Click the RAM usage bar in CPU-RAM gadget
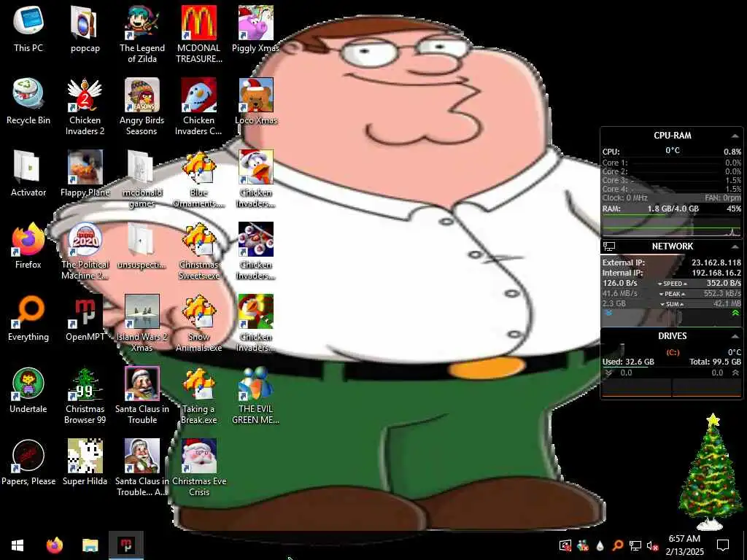Image resolution: width=747 pixels, height=560 pixels. point(672,215)
